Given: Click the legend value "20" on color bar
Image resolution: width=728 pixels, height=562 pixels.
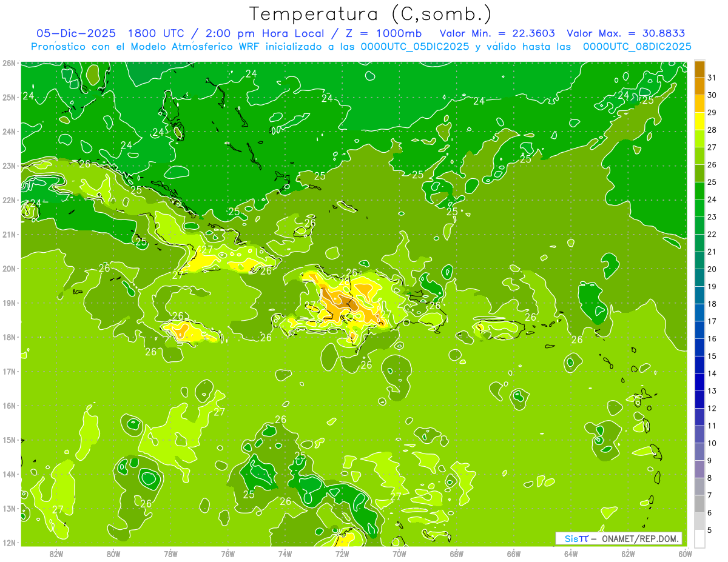Looking at the screenshot, I should coord(712,269).
